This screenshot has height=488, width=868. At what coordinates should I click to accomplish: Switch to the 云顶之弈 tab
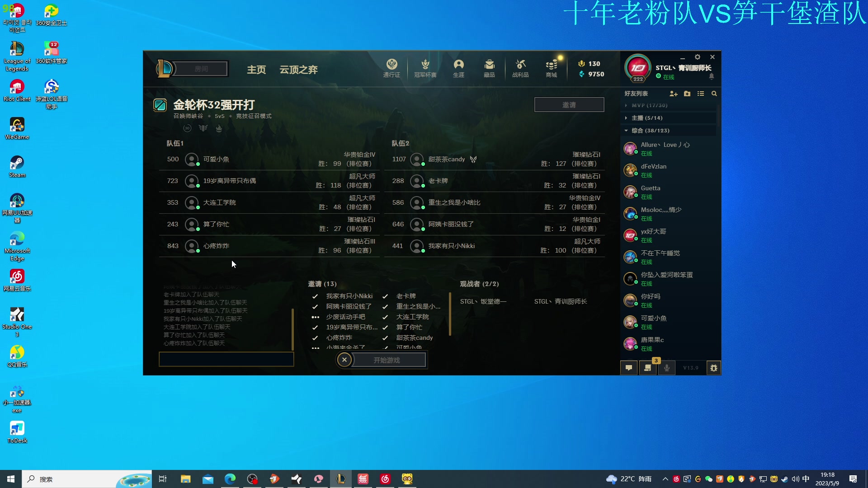(x=298, y=70)
